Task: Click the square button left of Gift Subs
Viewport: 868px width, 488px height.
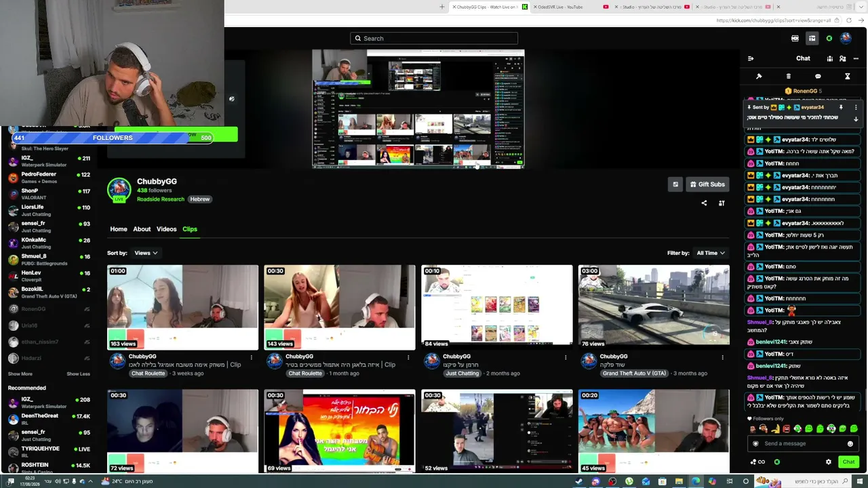Action: [x=675, y=184]
